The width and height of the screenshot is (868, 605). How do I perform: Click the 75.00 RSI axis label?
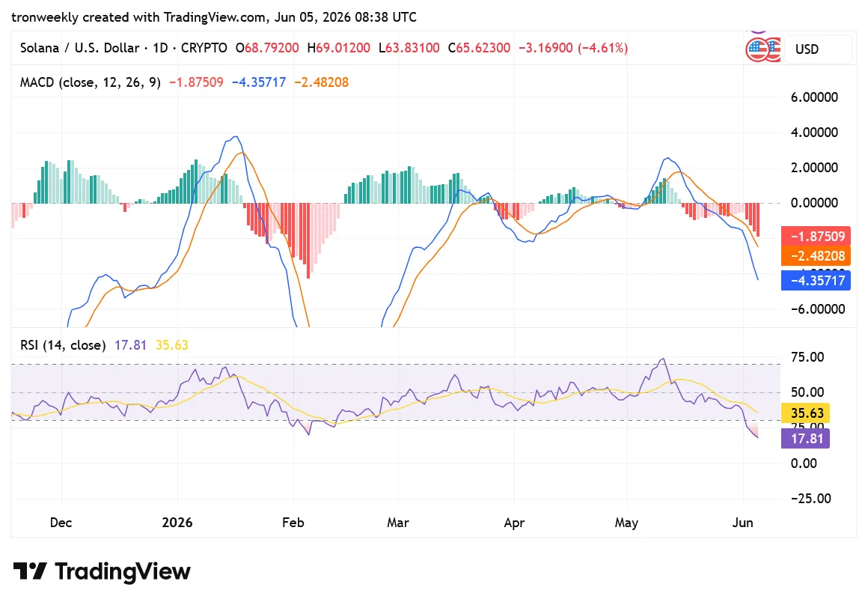pos(807,357)
